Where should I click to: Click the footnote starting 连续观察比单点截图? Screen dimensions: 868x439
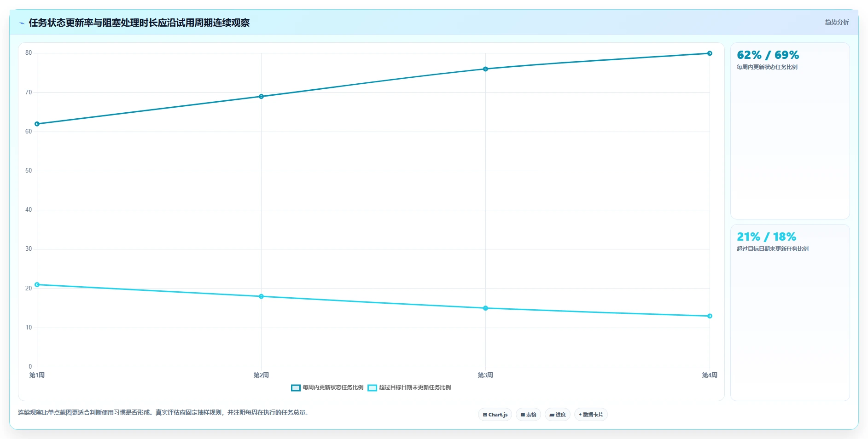point(163,413)
